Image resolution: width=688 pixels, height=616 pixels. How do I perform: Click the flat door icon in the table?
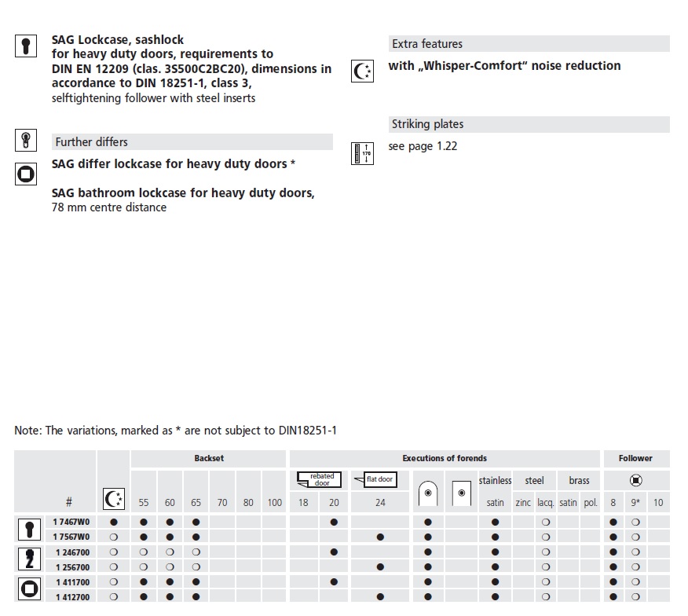(375, 479)
